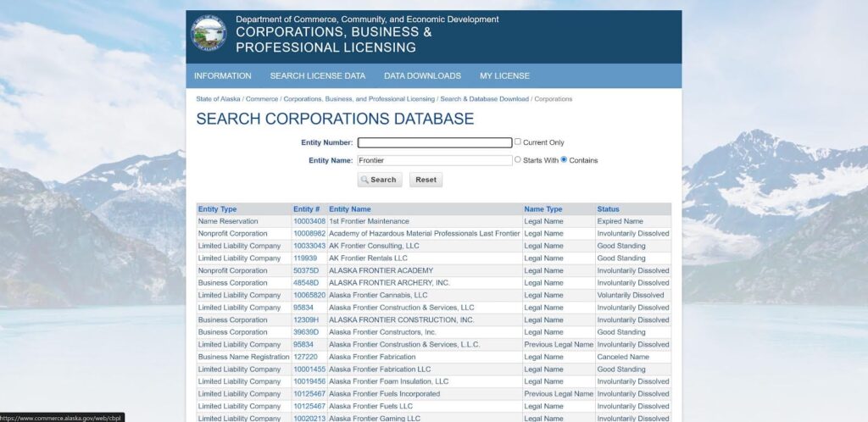
Task: Click the Search button with magnifier icon
Action: point(378,180)
